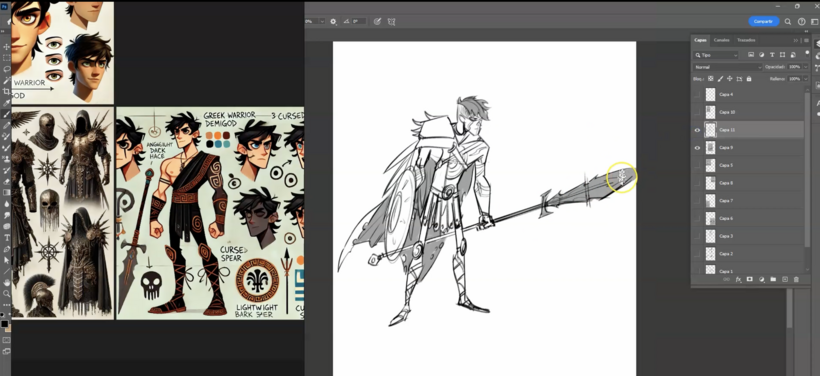Open the Tipo layer filter dropdown

715,55
